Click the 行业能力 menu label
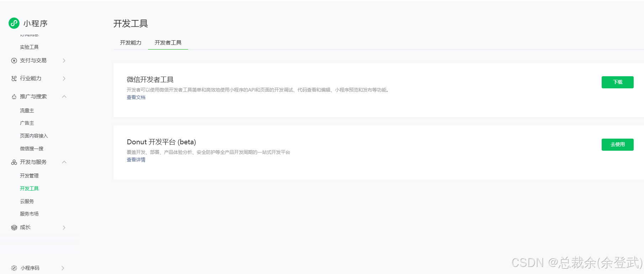Screen dimensions: 644x274 pyautogui.click(x=31, y=78)
